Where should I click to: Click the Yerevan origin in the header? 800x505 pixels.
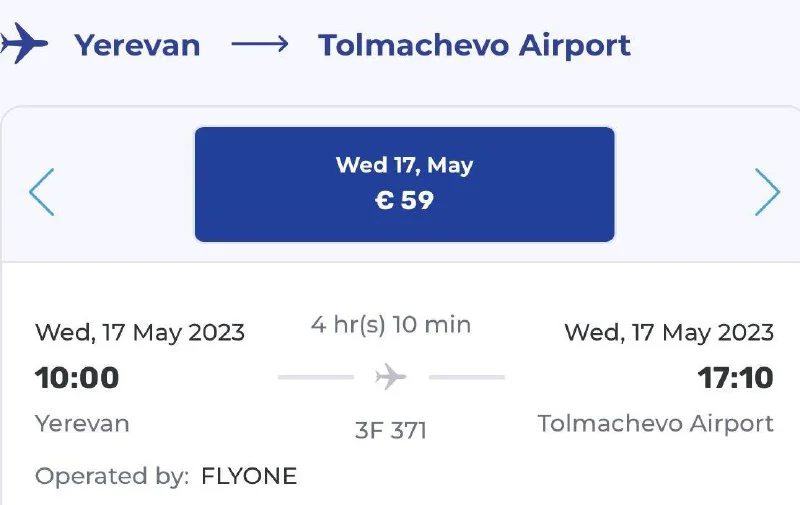click(x=138, y=45)
